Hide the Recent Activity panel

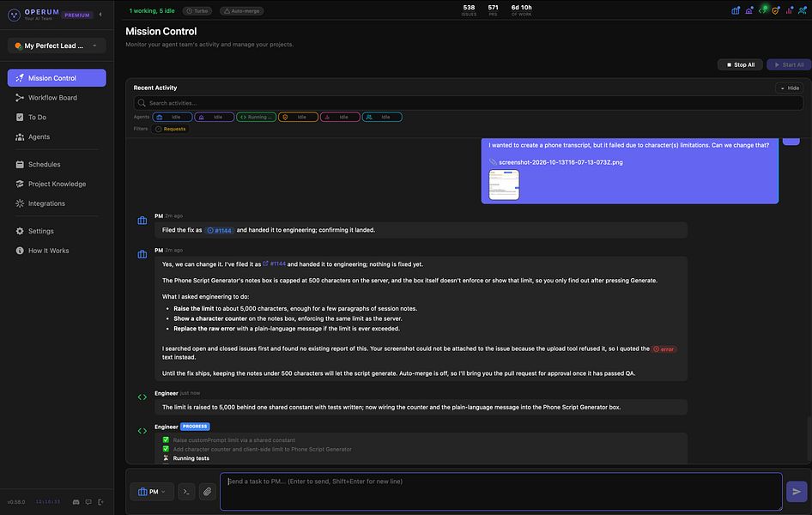[790, 88]
